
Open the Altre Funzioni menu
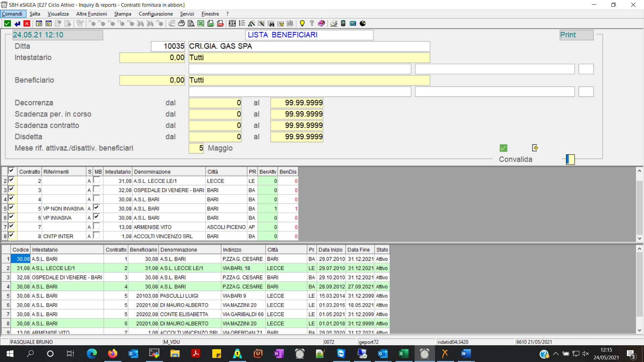pos(91,14)
